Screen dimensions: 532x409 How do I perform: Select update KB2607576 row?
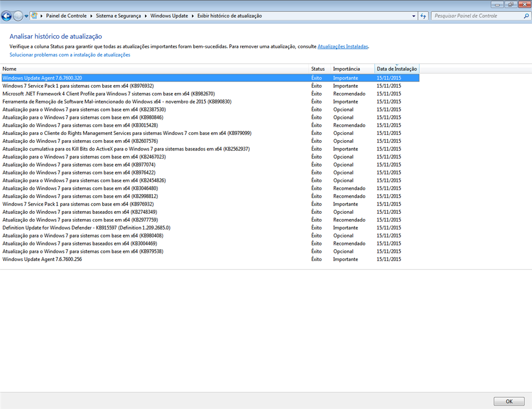click(210, 141)
